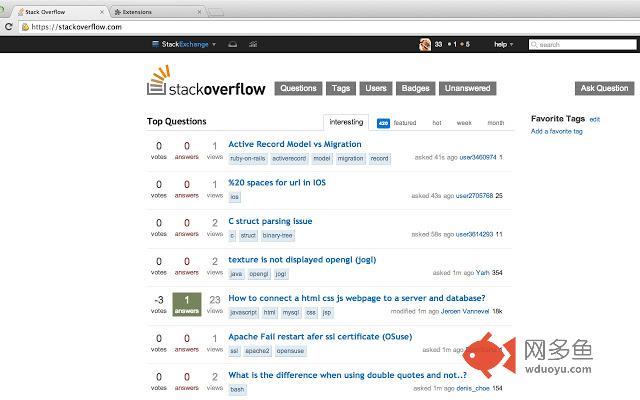Click the model tag
640x400 pixels.
click(x=322, y=158)
